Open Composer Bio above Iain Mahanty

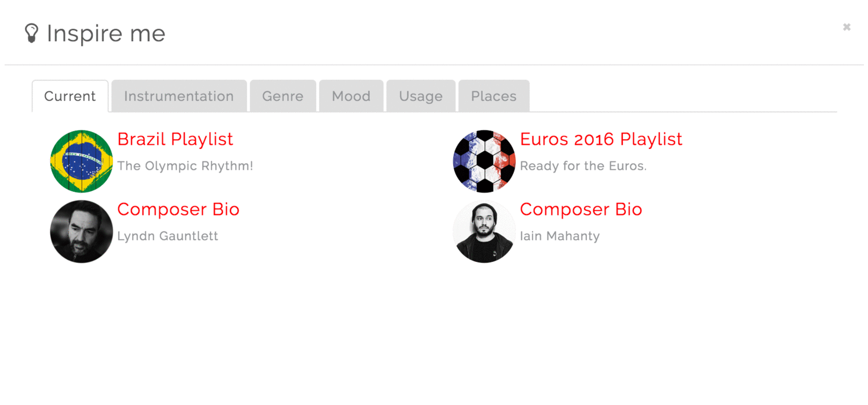pos(581,209)
